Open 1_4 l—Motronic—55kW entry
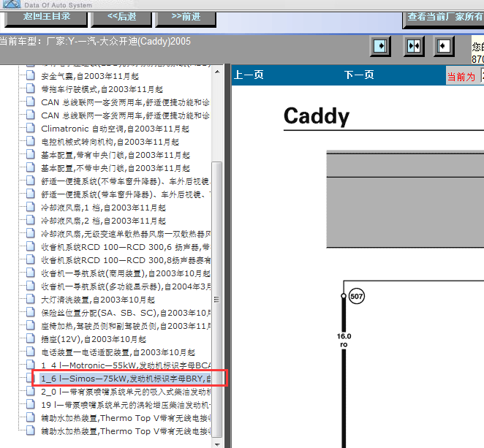 [x=126, y=365]
